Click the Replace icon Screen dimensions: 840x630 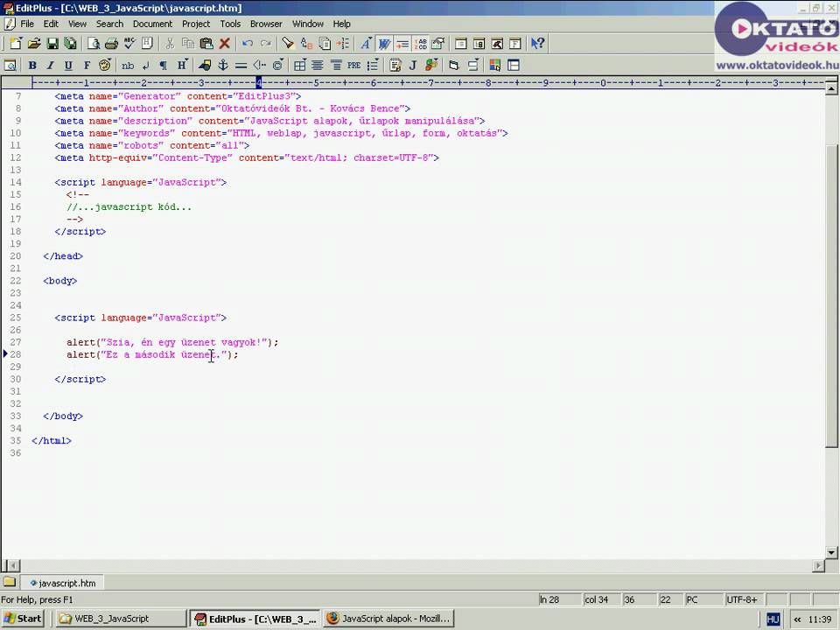[x=306, y=44]
